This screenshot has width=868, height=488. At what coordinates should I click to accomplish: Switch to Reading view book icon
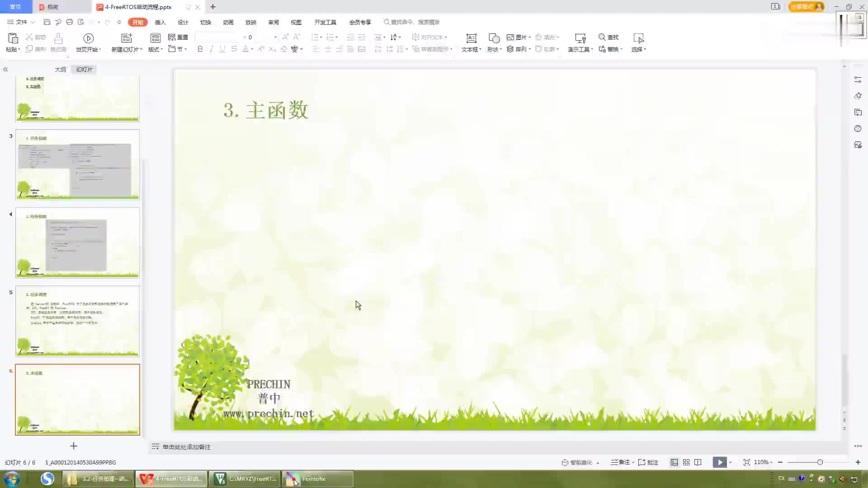[x=698, y=462]
